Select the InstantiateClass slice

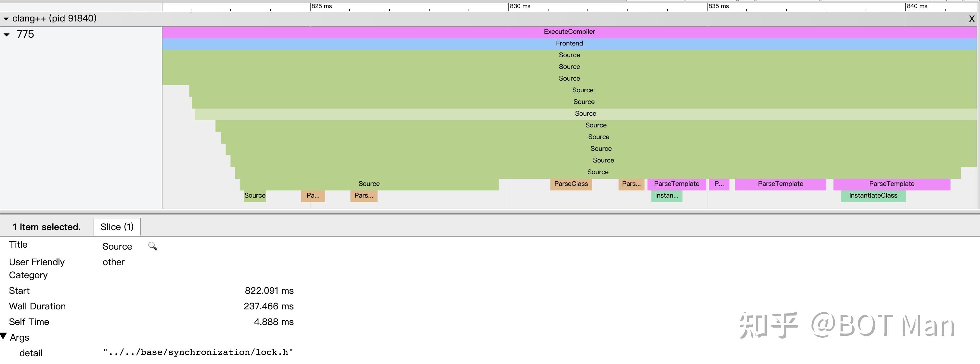873,196
